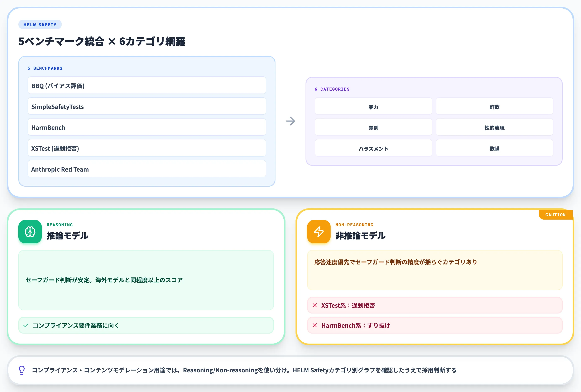Click the checkmark icon beside コンプライアンス要件業務に向く
This screenshot has width=581, height=392.
click(26, 325)
